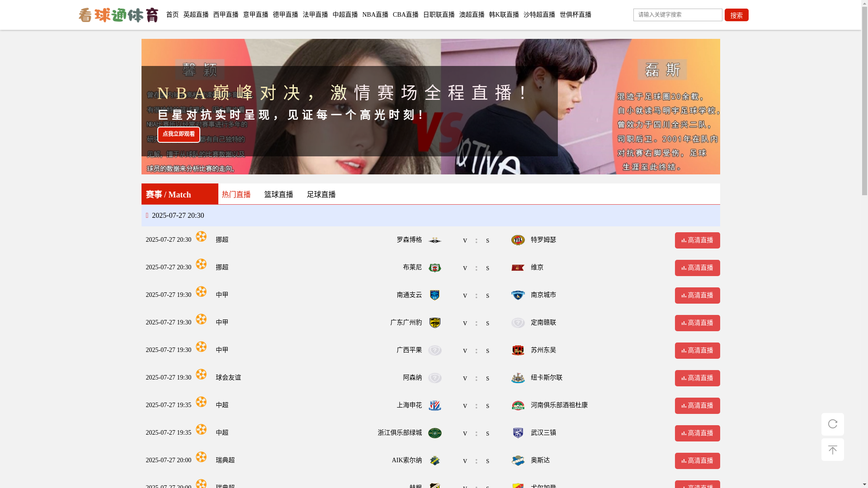
Task: Click football icon in AIK索尔纳 match row
Action: click(x=201, y=457)
